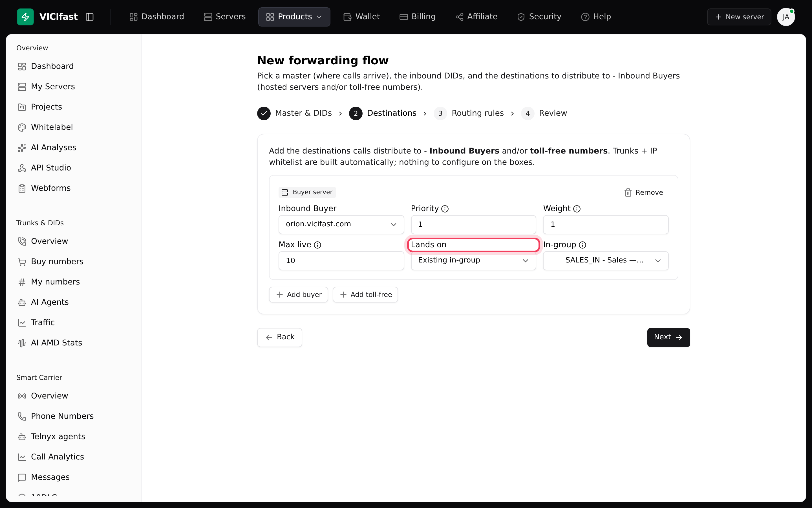
Task: Open Webforms in sidebar
Action: click(x=44, y=188)
